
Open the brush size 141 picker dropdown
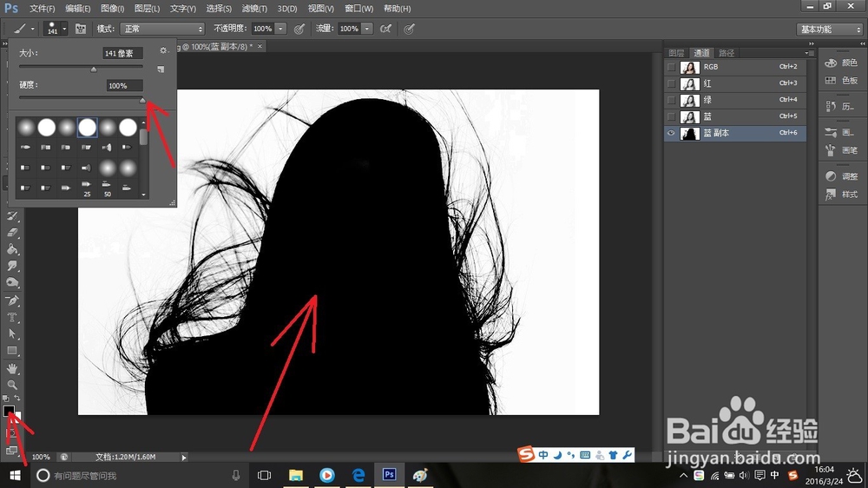coord(64,29)
